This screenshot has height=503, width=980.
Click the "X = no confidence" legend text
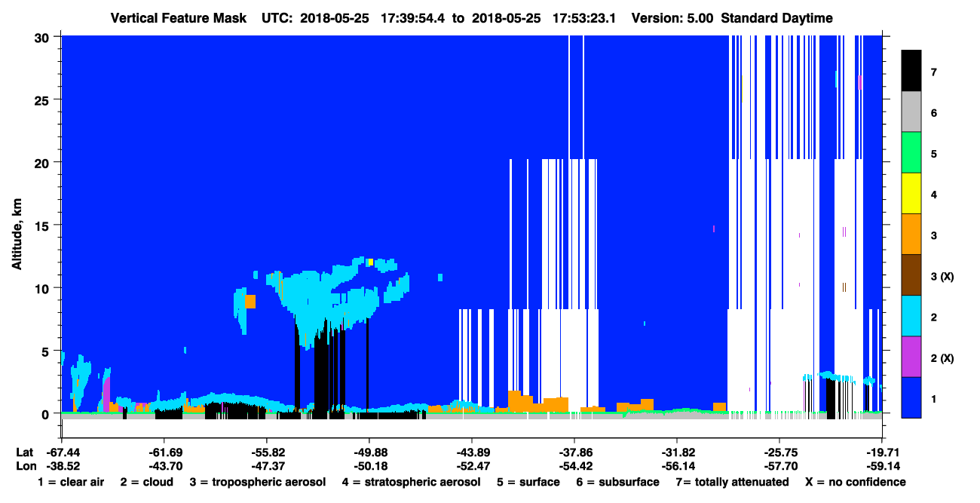[x=856, y=482]
